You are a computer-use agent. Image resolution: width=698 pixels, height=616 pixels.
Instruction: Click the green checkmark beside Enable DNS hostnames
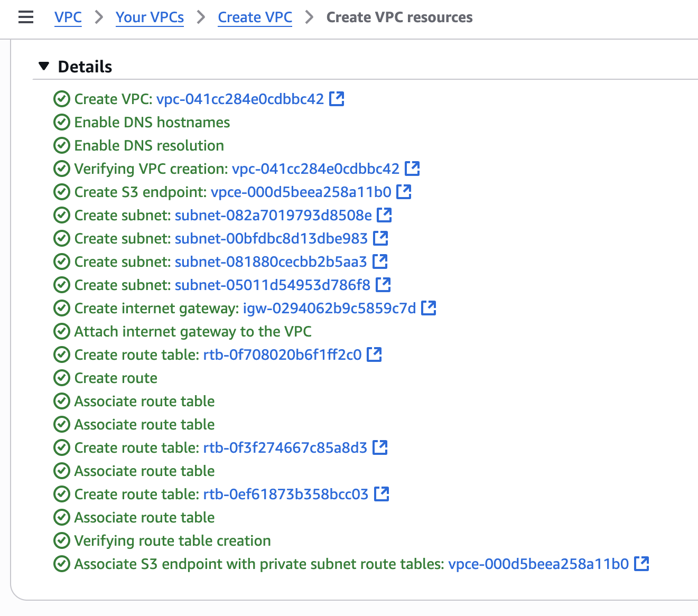pos(62,122)
